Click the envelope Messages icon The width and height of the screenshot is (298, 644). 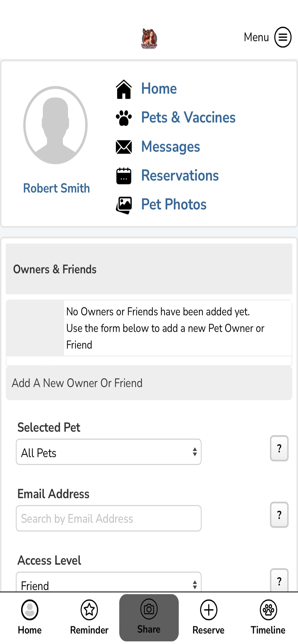coord(124,147)
